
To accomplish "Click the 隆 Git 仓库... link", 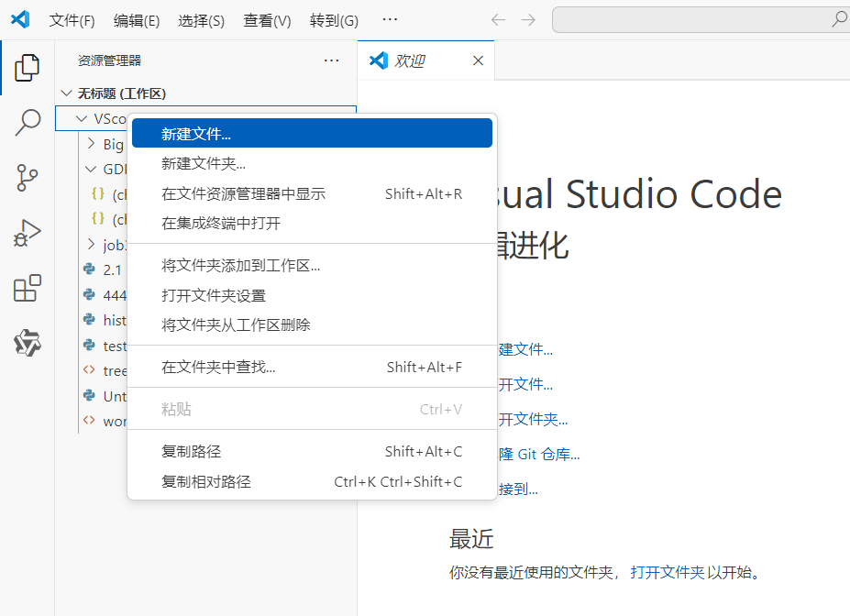I will pos(539,454).
